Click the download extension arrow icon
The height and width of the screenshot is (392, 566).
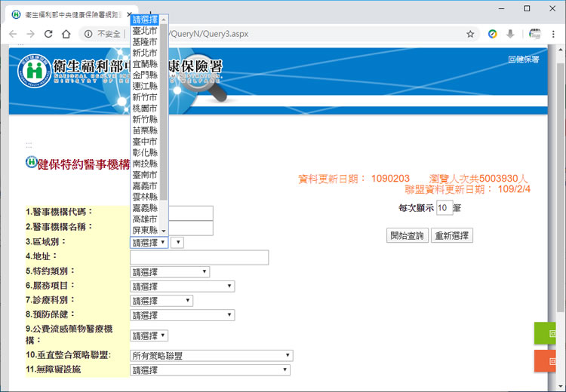510,34
